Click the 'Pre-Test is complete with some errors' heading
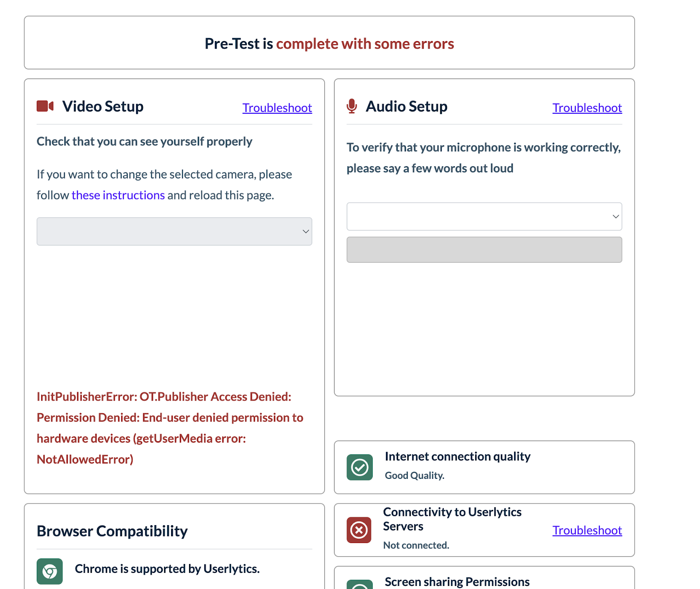Screen dimensions: 700x589 pyautogui.click(x=329, y=43)
